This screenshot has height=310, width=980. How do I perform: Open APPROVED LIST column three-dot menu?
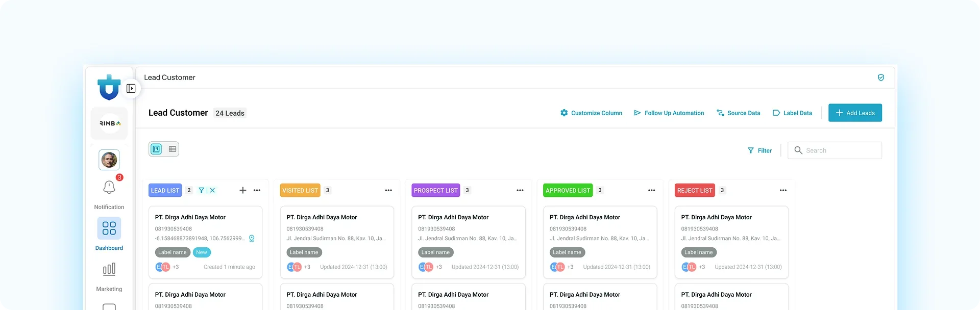pyautogui.click(x=652, y=190)
